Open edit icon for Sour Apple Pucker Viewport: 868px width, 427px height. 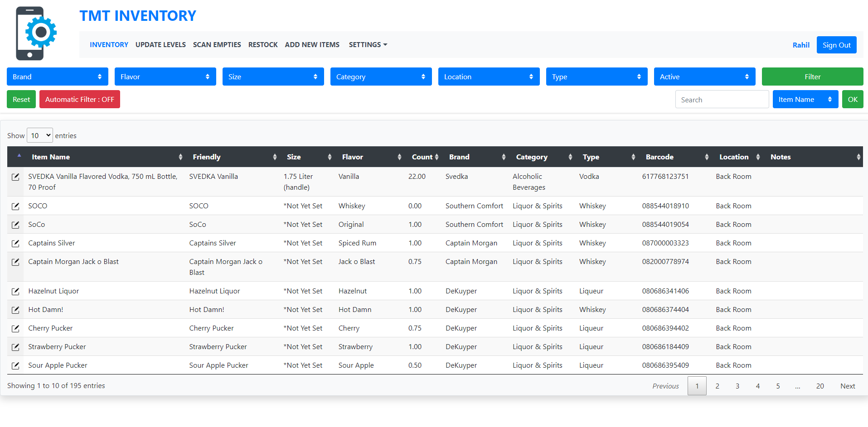[15, 366]
